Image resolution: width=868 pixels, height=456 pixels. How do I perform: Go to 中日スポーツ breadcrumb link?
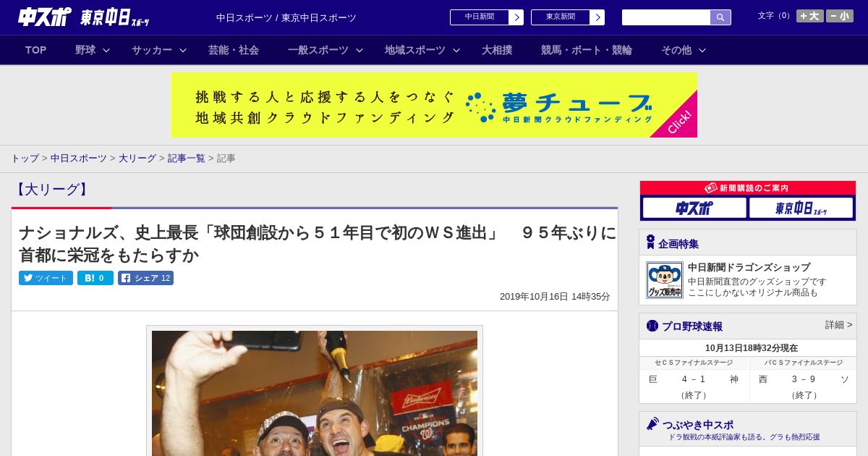click(79, 158)
